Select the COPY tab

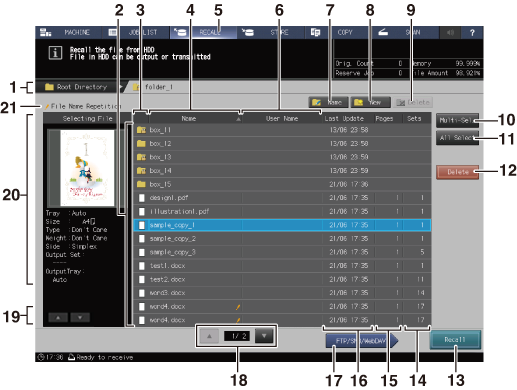(x=336, y=33)
